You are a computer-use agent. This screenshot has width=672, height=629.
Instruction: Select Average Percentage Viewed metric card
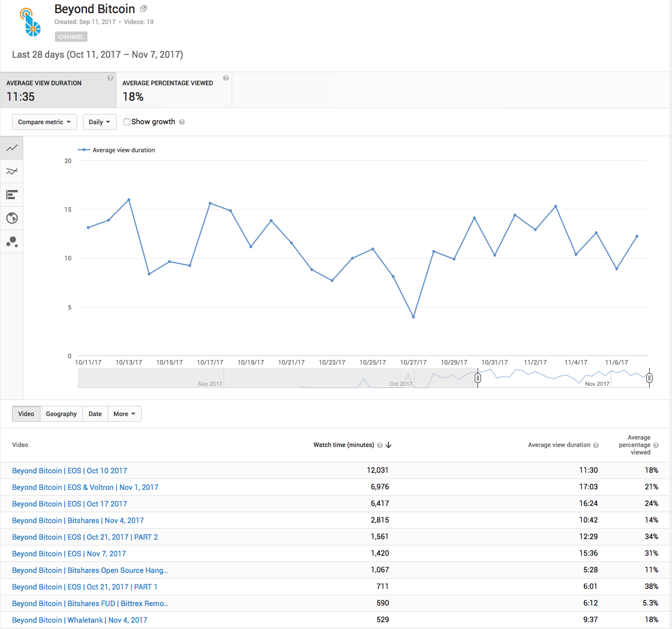174,90
